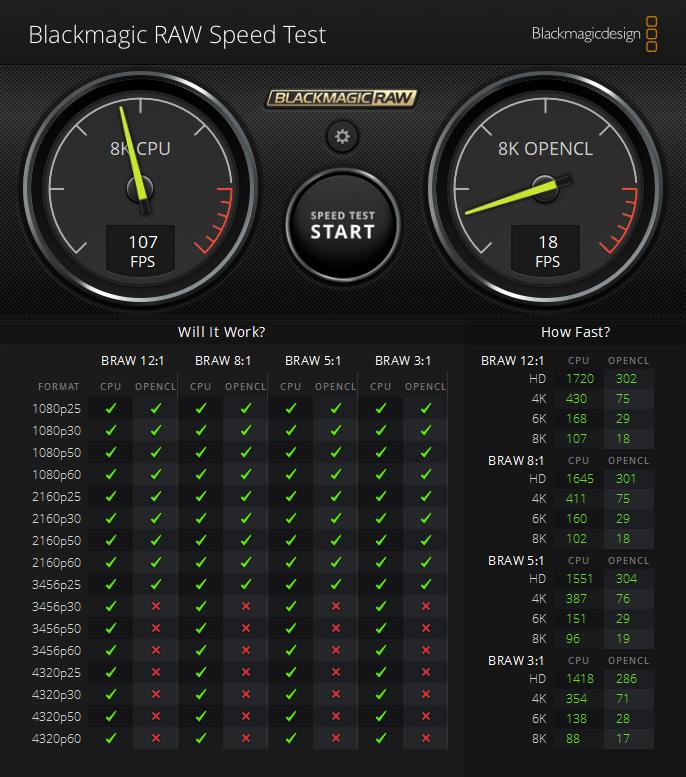Viewport: 686px width, 777px height.
Task: Click the 1080p50 format row label
Action: click(57, 452)
